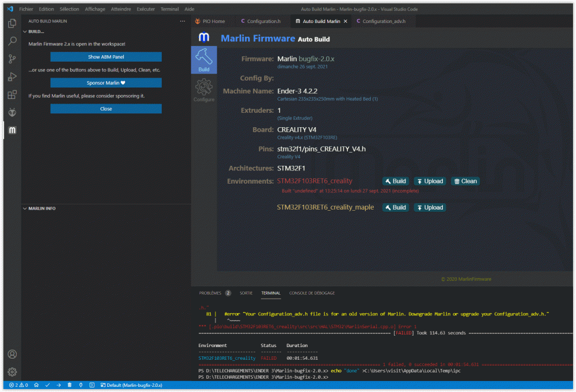576x392 pixels.
Task: Open the PlatformIO alien icon view
Action: [x=12, y=112]
